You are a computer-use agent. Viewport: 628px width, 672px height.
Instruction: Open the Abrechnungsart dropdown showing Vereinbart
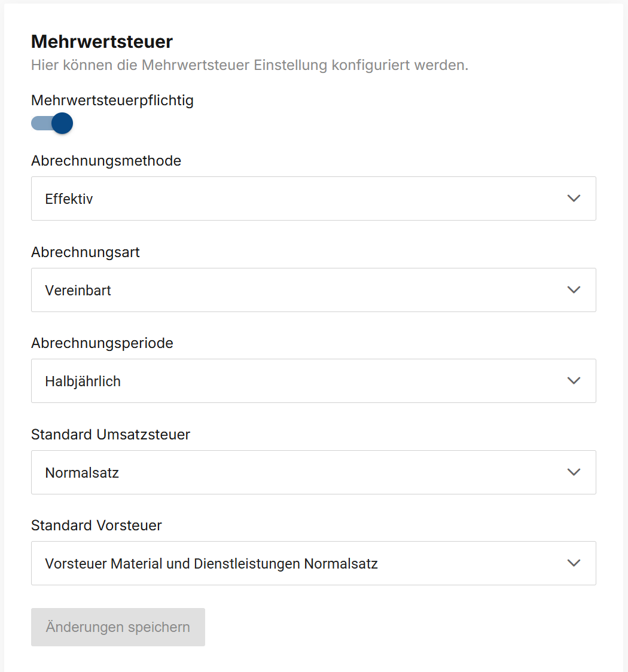[x=313, y=289]
